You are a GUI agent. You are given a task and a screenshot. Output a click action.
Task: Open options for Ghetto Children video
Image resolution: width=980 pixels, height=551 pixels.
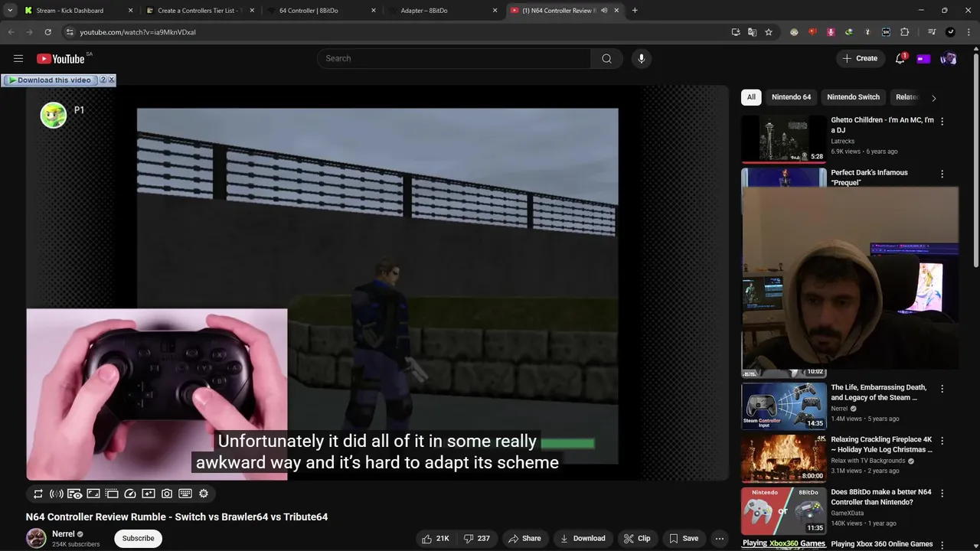point(942,121)
